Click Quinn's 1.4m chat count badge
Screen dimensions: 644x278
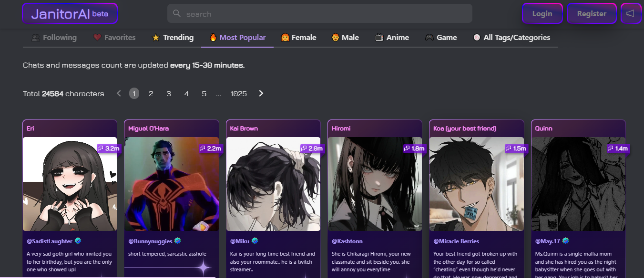point(618,149)
